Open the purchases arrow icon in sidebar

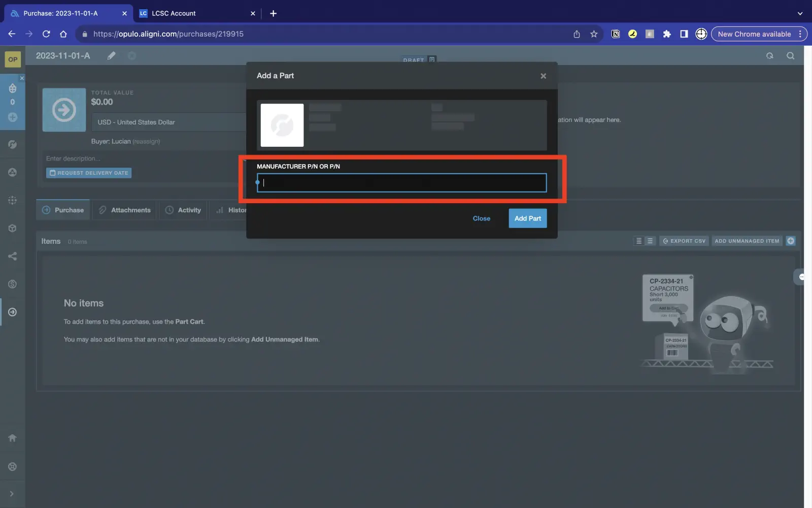[13, 312]
